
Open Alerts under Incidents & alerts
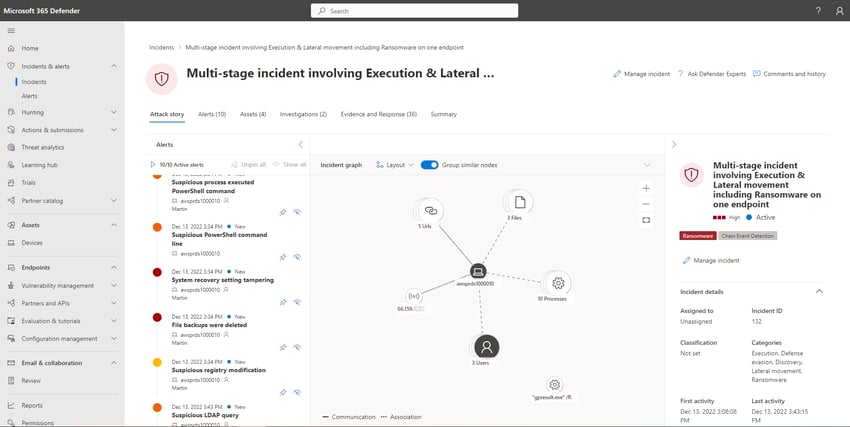tap(29, 96)
